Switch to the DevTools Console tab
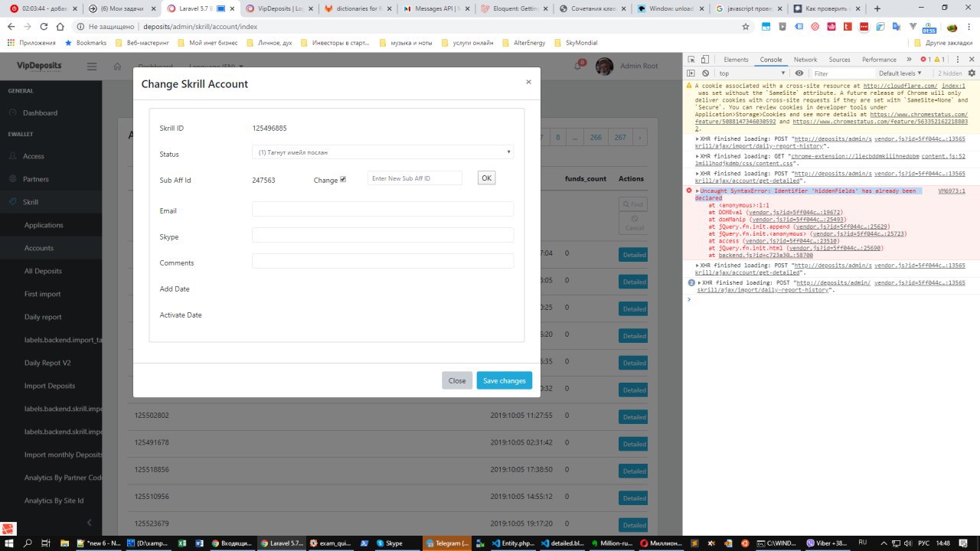This screenshot has width=980, height=551. pos(771,60)
